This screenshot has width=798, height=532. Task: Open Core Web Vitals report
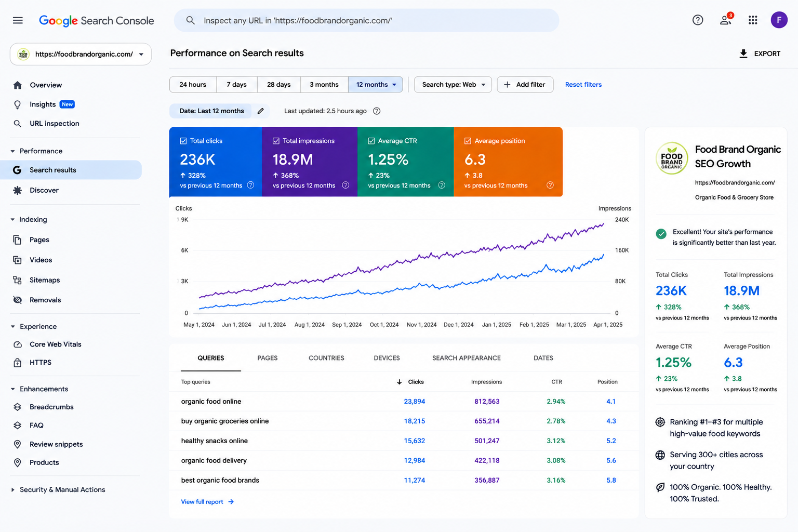(55, 344)
